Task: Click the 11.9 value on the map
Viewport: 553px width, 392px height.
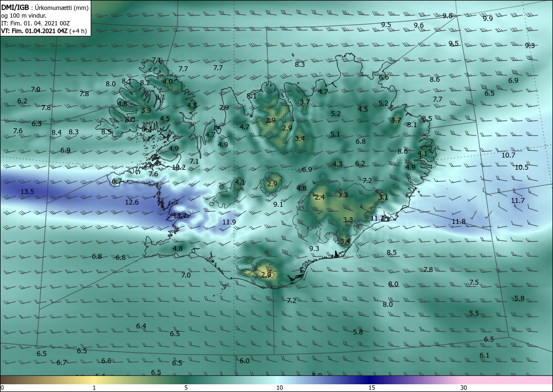Action: pyautogui.click(x=229, y=222)
